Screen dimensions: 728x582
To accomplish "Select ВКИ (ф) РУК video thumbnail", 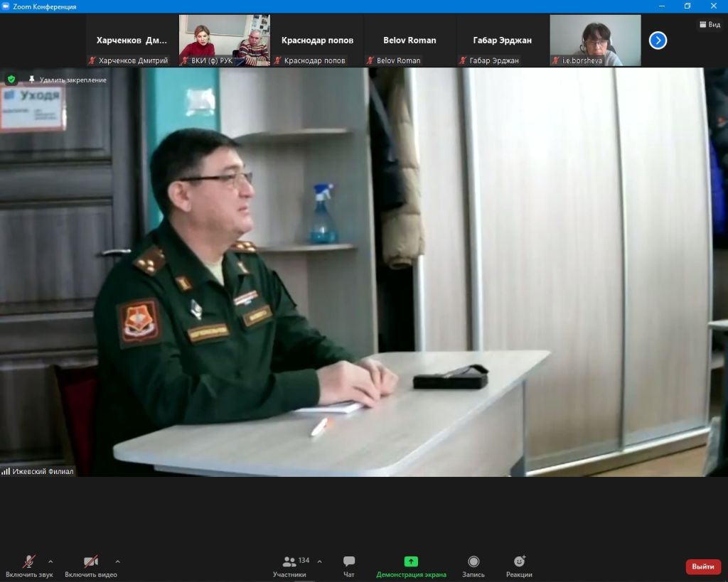I will [224, 41].
